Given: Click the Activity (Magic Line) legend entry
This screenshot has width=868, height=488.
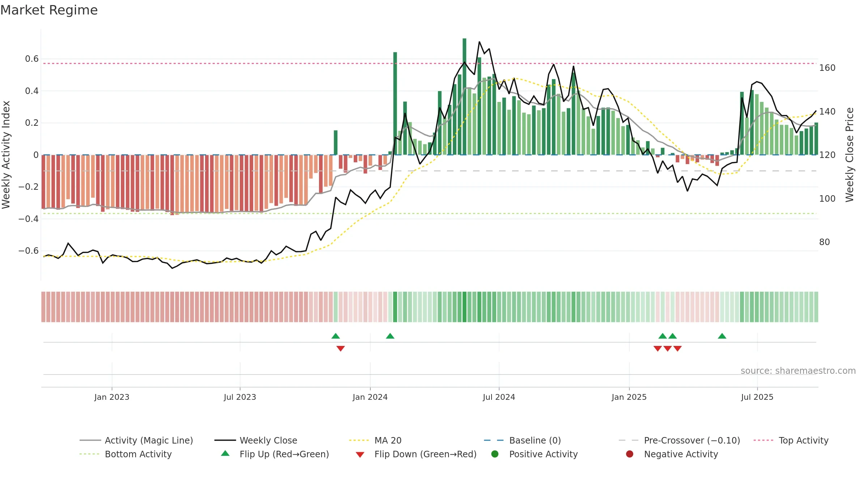Looking at the screenshot, I should tap(136, 440).
